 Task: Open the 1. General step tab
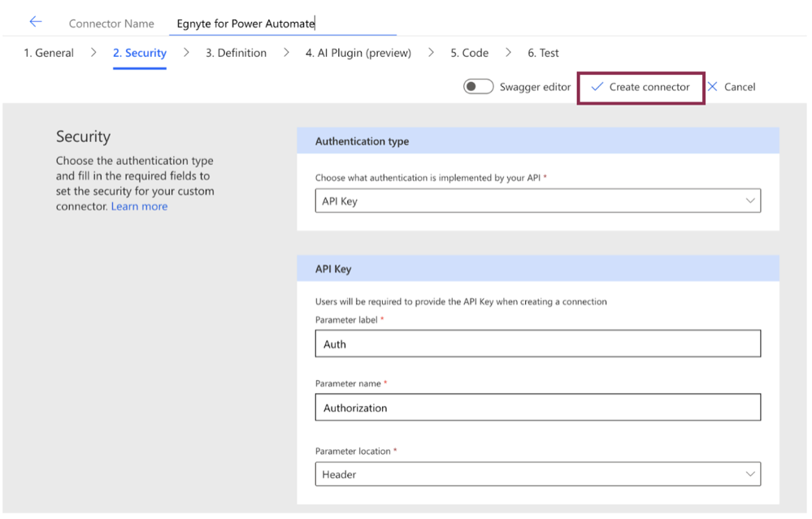pos(49,53)
